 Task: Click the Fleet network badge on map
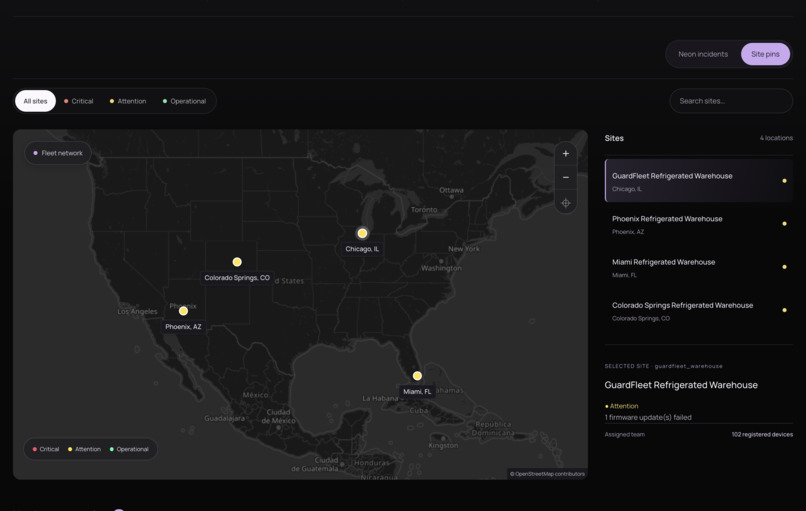[58, 153]
